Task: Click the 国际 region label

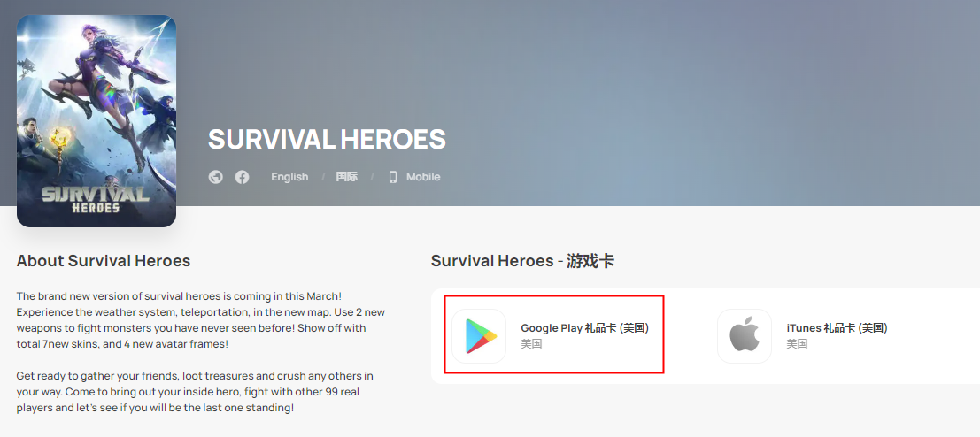Action: click(347, 177)
